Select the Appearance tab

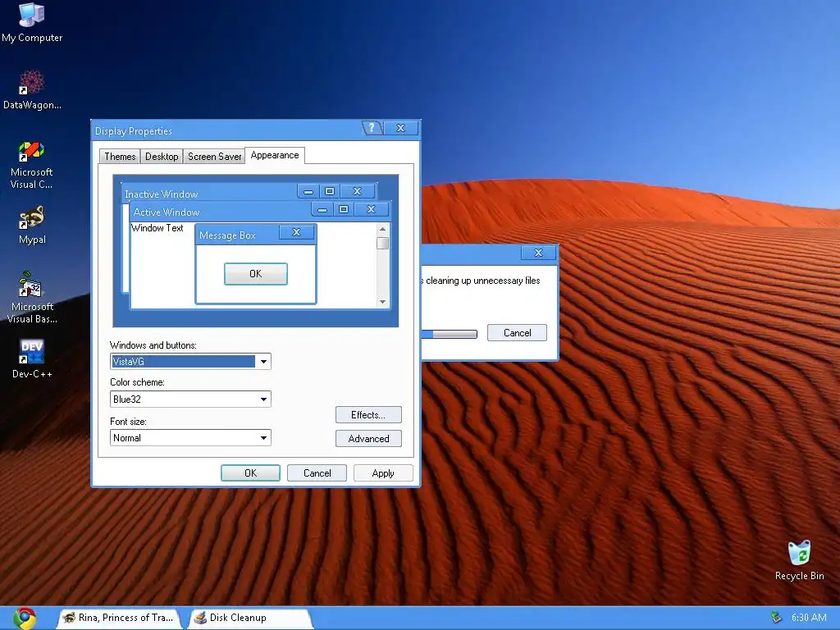coord(275,155)
